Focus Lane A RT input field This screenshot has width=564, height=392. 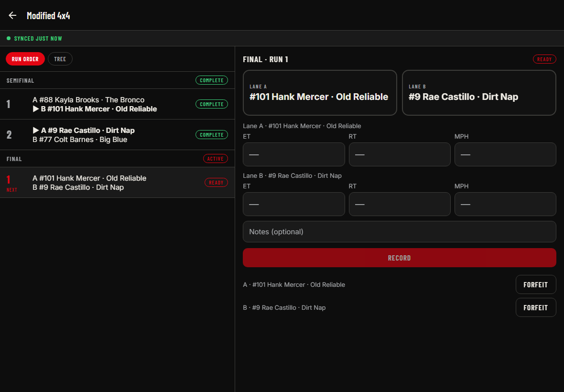tap(400, 154)
